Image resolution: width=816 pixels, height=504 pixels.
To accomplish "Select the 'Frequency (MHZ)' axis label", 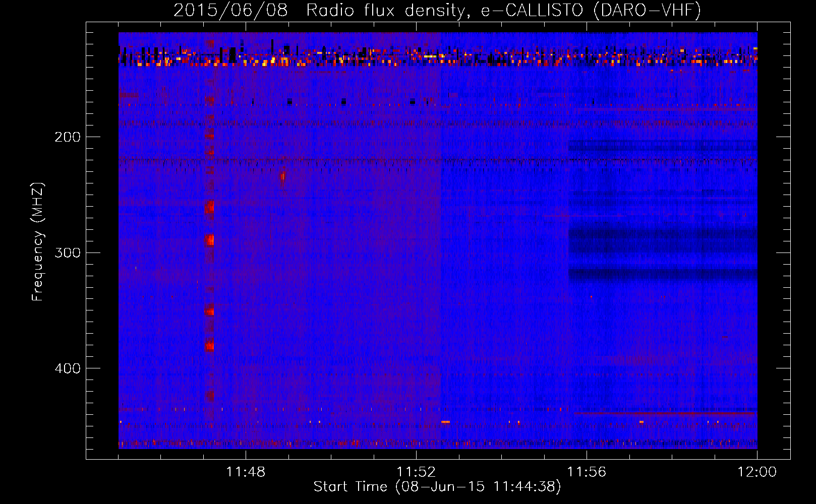I will [38, 242].
